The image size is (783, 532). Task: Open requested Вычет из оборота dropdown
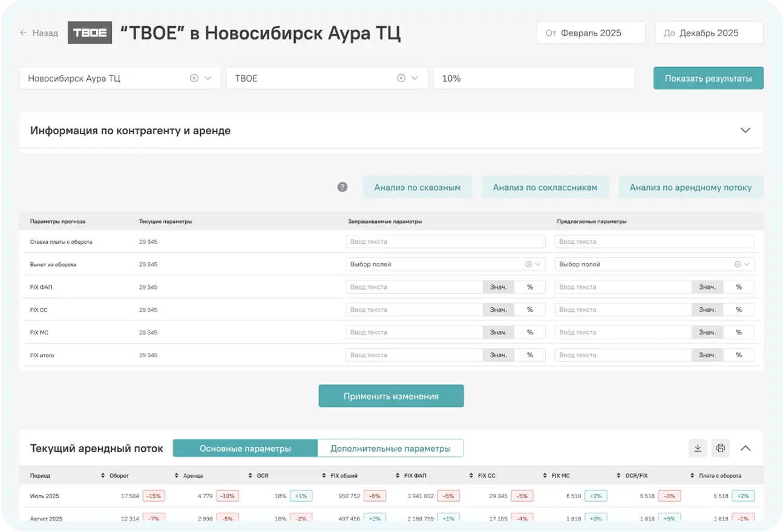click(x=445, y=264)
